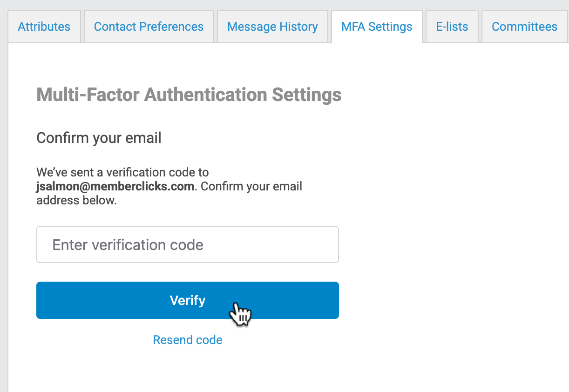Click the jsalmon@memberclicks.com email address
The height and width of the screenshot is (392, 569).
click(x=115, y=187)
